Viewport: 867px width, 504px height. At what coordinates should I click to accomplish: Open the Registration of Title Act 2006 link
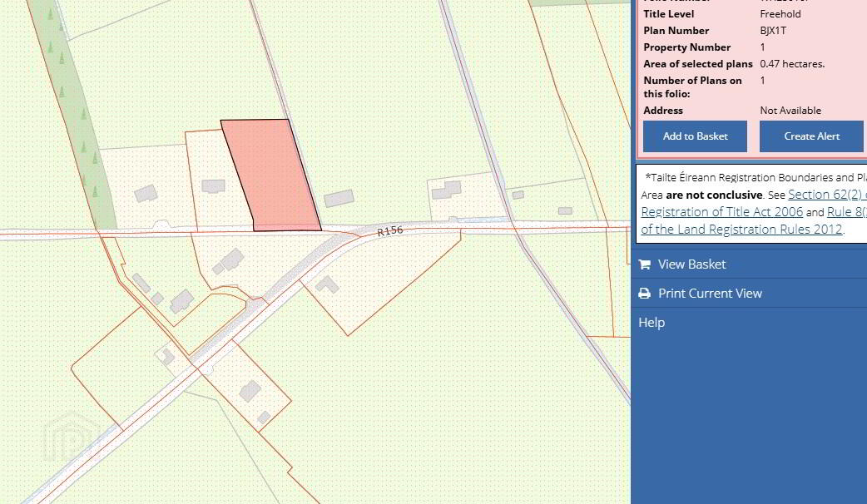pyautogui.click(x=721, y=212)
